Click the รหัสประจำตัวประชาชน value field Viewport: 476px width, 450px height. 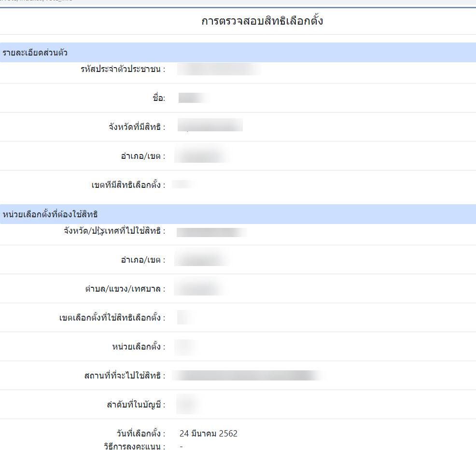[217, 70]
